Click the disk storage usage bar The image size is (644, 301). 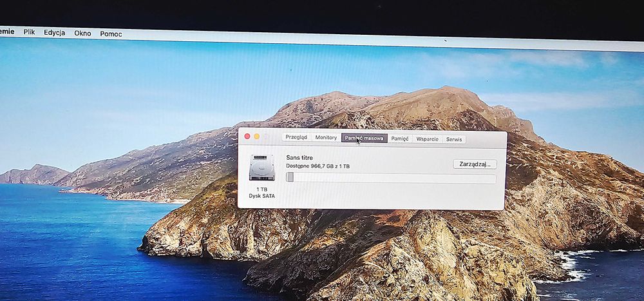click(x=391, y=178)
